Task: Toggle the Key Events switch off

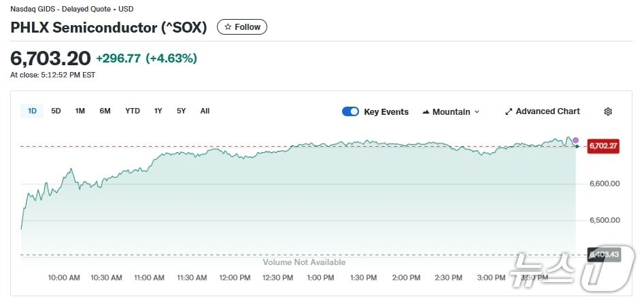Action: (350, 111)
